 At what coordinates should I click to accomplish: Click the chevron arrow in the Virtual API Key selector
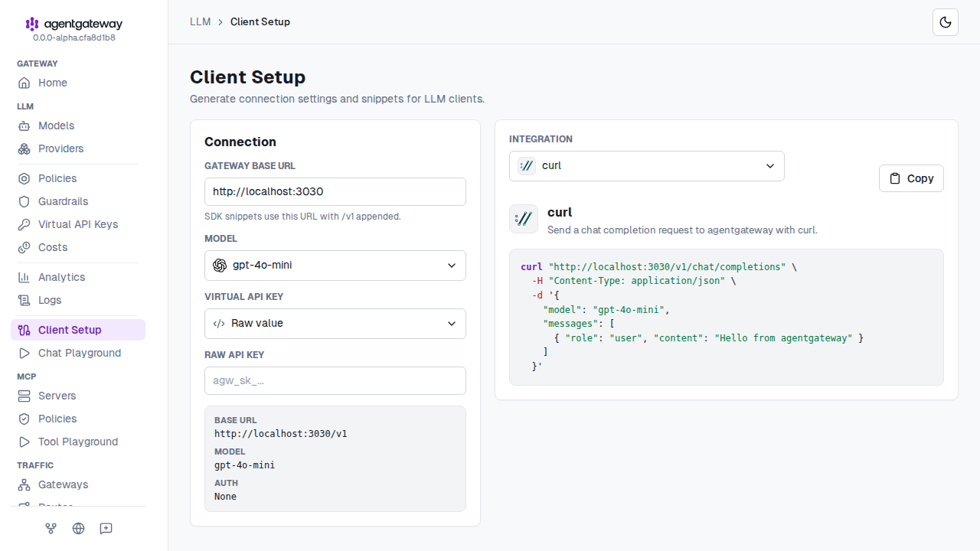point(452,323)
